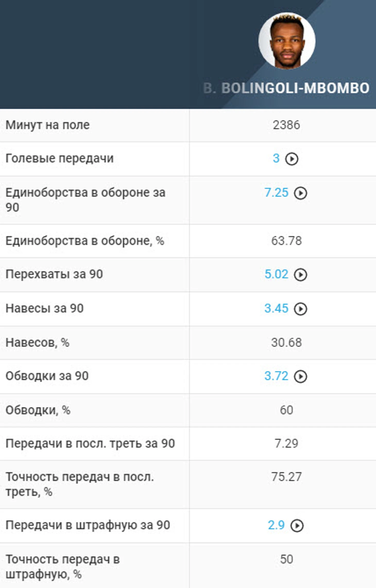The width and height of the screenshot is (376, 588).
Task: Select the Минут на поле row label
Action: [x=48, y=125]
